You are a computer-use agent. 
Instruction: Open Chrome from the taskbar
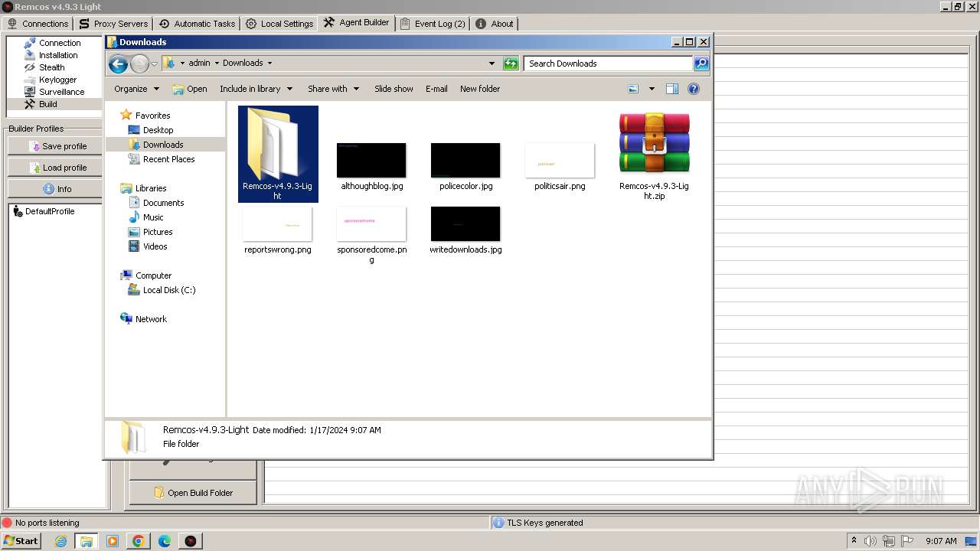139,541
